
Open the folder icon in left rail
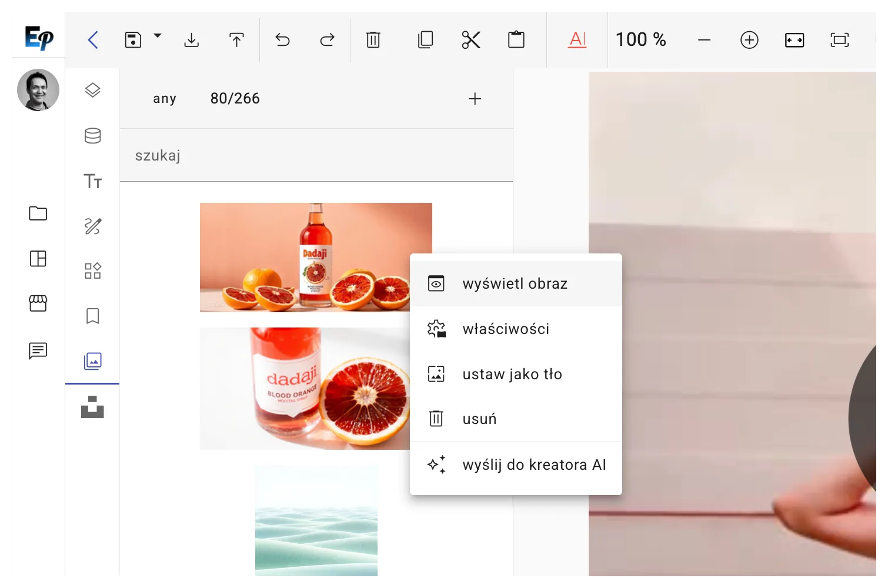pos(38,213)
